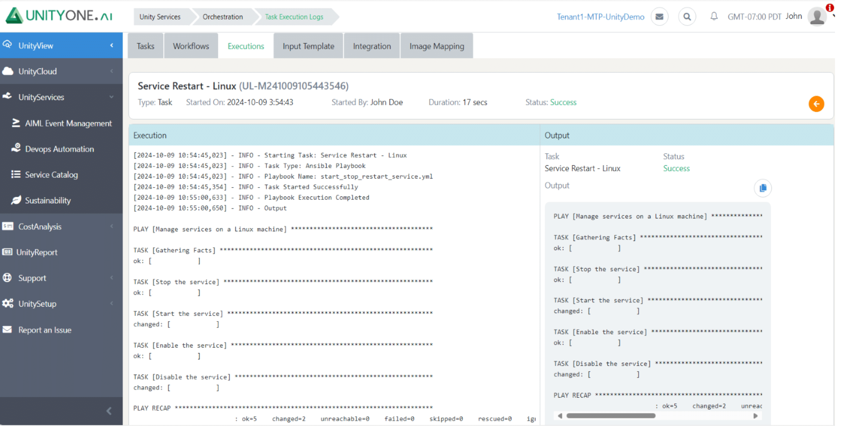Open the notifications bell
The height and width of the screenshot is (426, 868).
pos(714,16)
